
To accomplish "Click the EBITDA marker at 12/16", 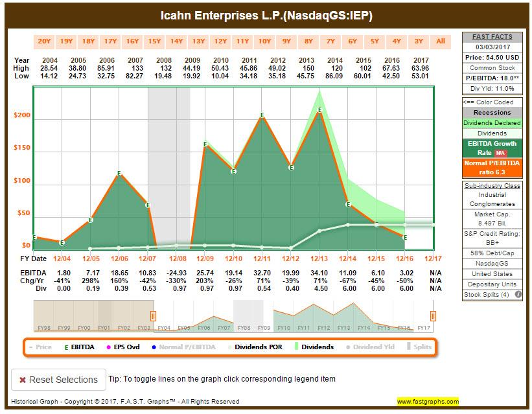I will point(405,238).
